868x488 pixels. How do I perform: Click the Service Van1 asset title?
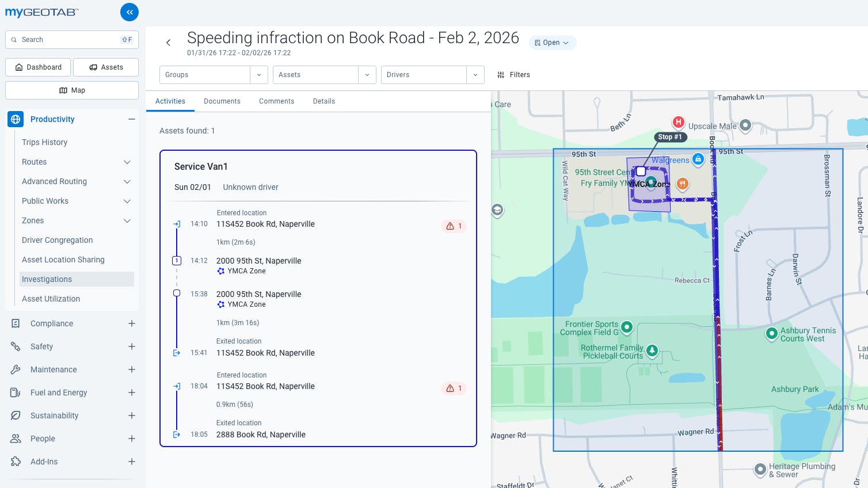pos(201,167)
